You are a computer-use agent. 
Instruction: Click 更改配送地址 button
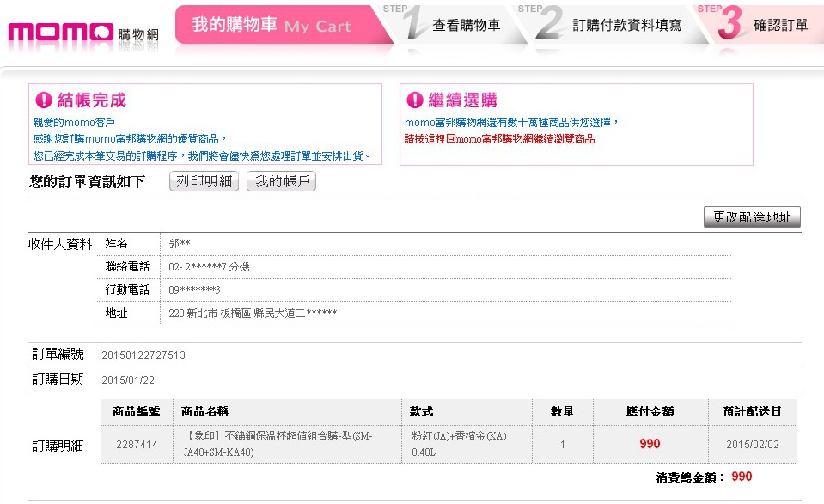click(x=752, y=217)
